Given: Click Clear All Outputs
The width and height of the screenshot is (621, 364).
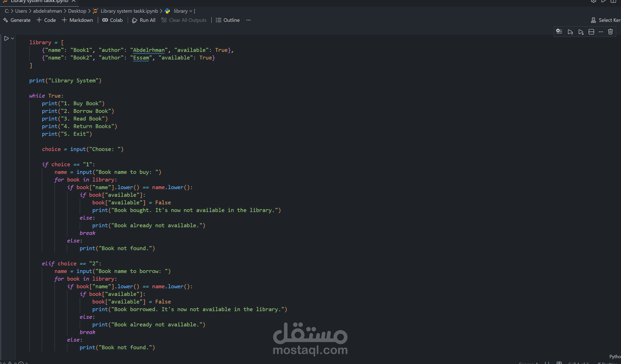Looking at the screenshot, I should (x=184, y=20).
